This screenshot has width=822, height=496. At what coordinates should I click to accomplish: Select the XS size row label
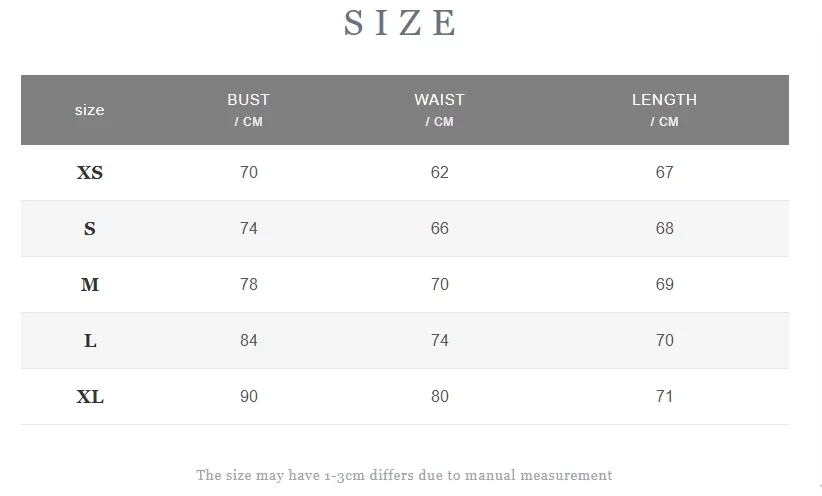(90, 172)
